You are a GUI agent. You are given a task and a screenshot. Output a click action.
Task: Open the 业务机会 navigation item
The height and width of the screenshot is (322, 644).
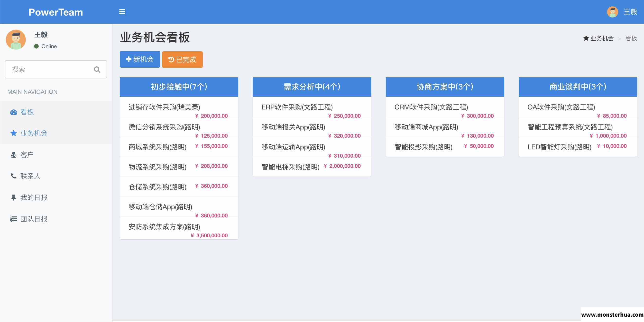coord(56,133)
